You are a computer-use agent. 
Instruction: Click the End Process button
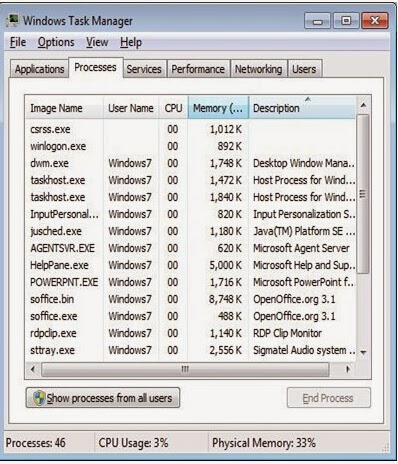[x=328, y=398]
